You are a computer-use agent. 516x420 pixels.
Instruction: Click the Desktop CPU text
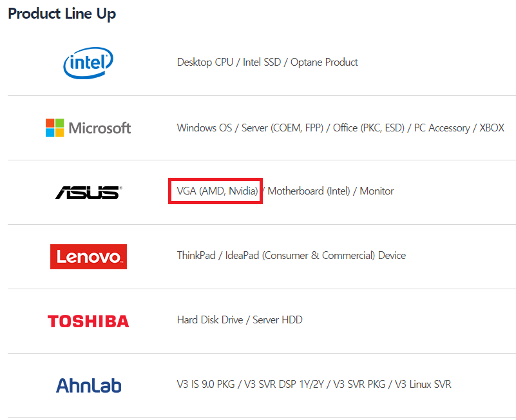(x=205, y=62)
